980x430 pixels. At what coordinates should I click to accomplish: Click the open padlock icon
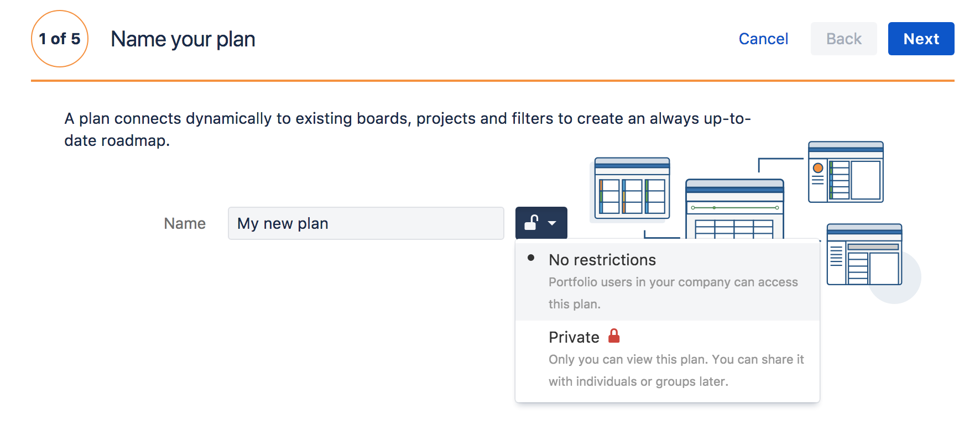tap(531, 223)
